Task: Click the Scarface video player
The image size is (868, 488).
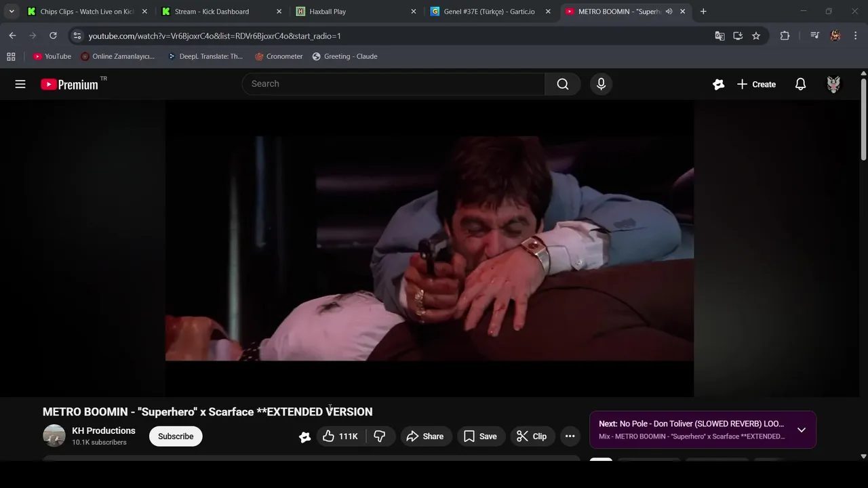Action: tap(429, 248)
